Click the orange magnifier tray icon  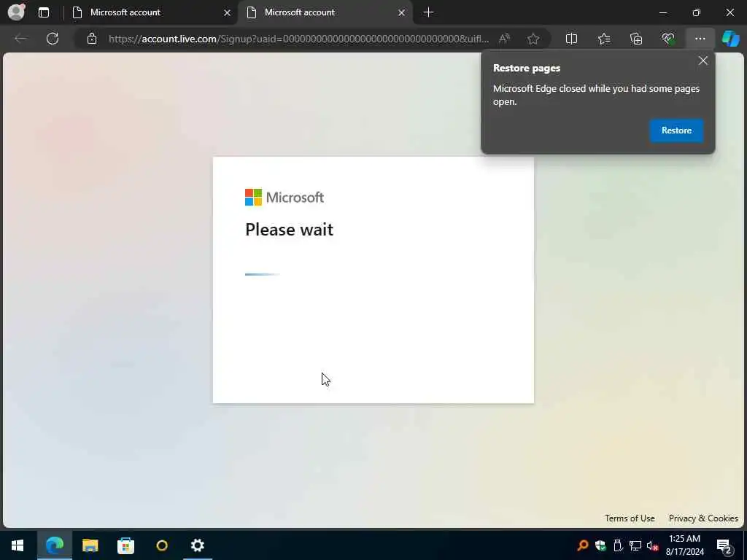tap(582, 545)
